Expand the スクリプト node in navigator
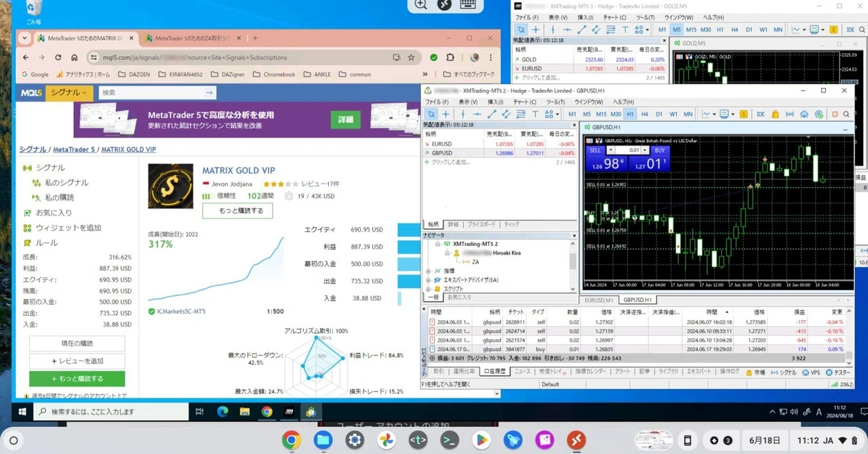This screenshot has height=454, width=868. [x=428, y=289]
